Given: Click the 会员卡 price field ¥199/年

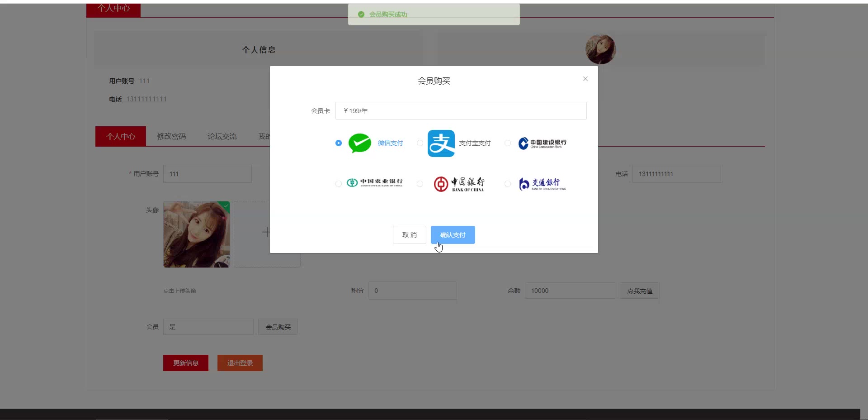Looking at the screenshot, I should tap(461, 111).
